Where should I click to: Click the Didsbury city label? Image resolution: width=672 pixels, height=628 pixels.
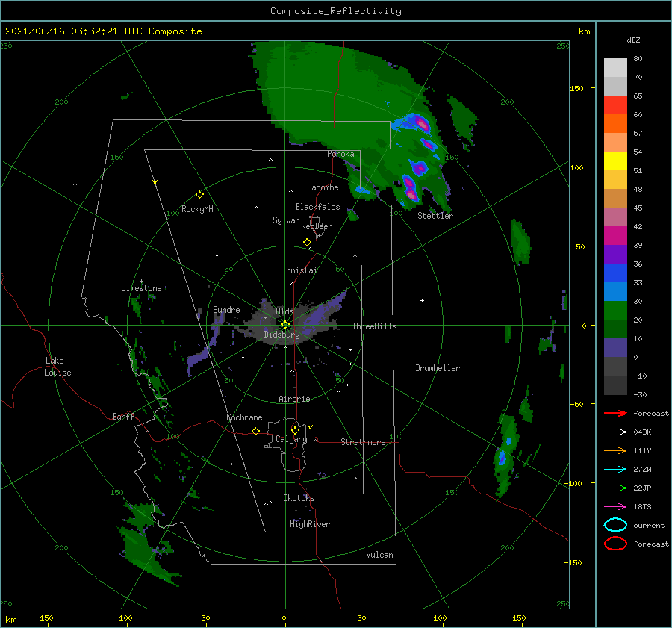(281, 335)
